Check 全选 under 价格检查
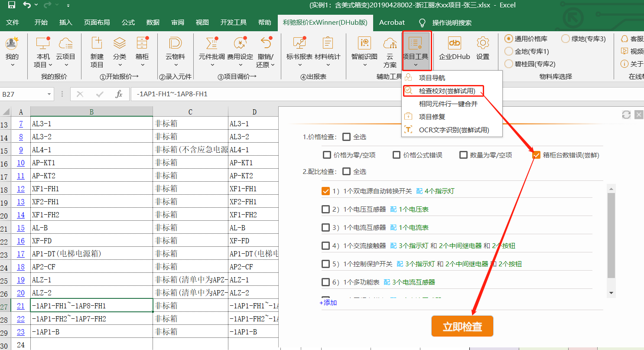The height and width of the screenshot is (350, 644). point(346,137)
